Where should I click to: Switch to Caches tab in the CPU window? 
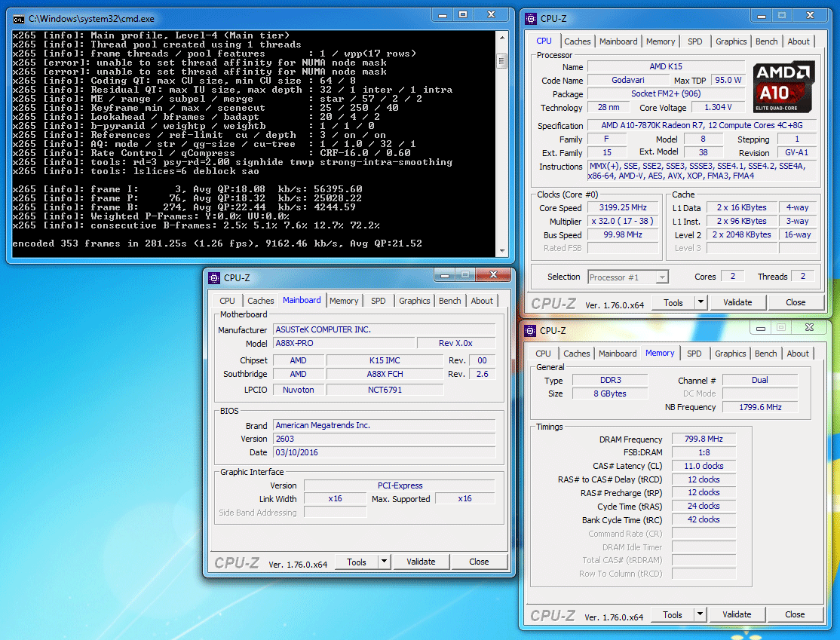(x=577, y=41)
